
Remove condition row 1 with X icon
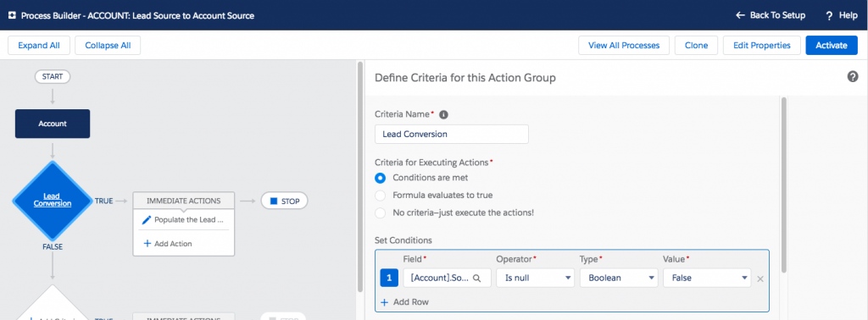pyautogui.click(x=760, y=279)
